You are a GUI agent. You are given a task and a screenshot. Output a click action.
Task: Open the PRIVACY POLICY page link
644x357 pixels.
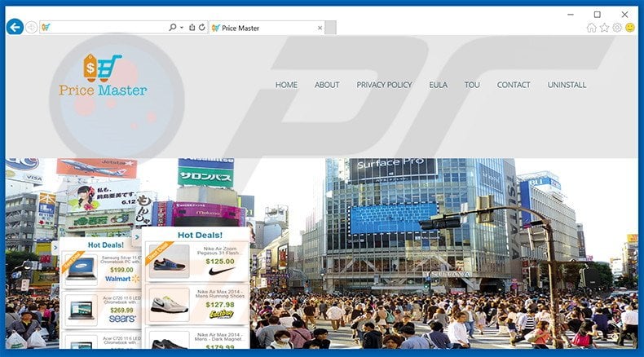384,85
